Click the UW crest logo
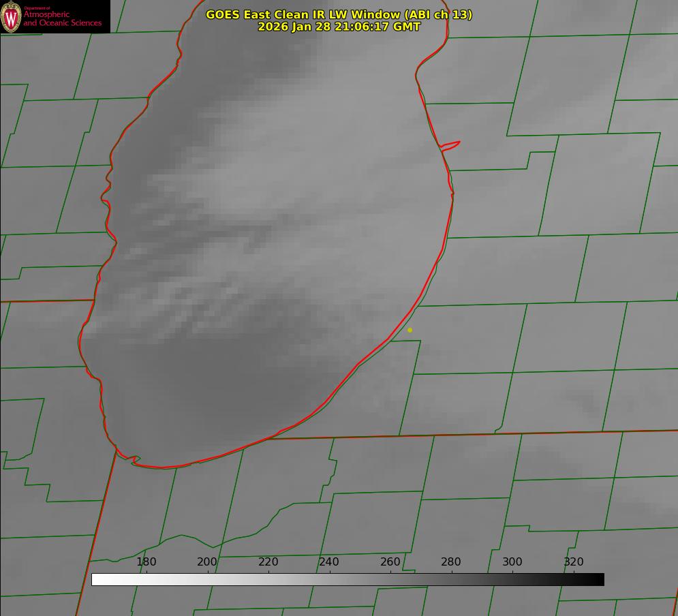The image size is (678, 616). coord(11,17)
